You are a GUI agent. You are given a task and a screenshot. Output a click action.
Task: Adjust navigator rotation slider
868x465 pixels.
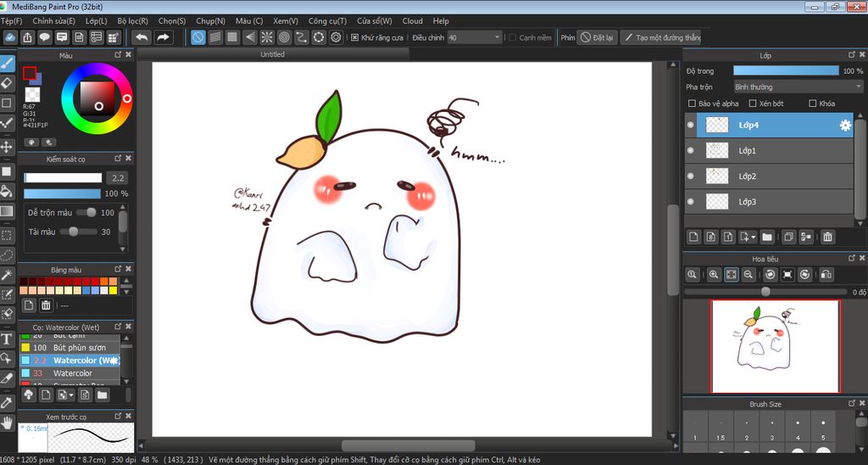765,292
